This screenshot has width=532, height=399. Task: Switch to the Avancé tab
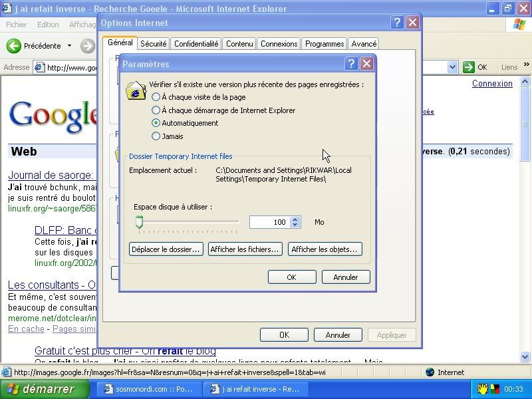364,44
